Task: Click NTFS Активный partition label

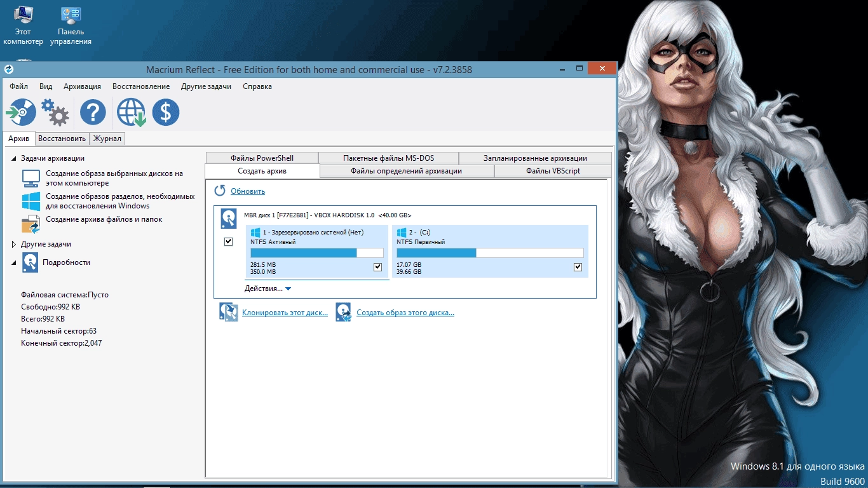Action: click(273, 242)
